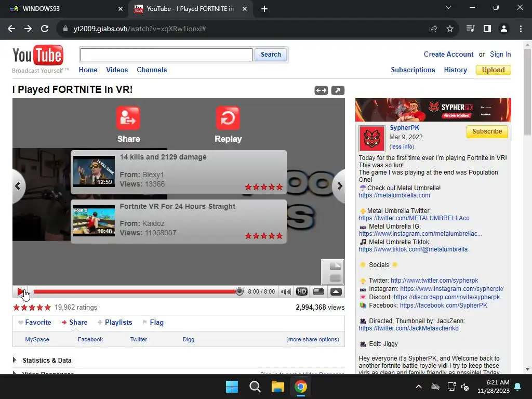Open the Channels tab
The height and width of the screenshot is (399, 532).
[152, 70]
